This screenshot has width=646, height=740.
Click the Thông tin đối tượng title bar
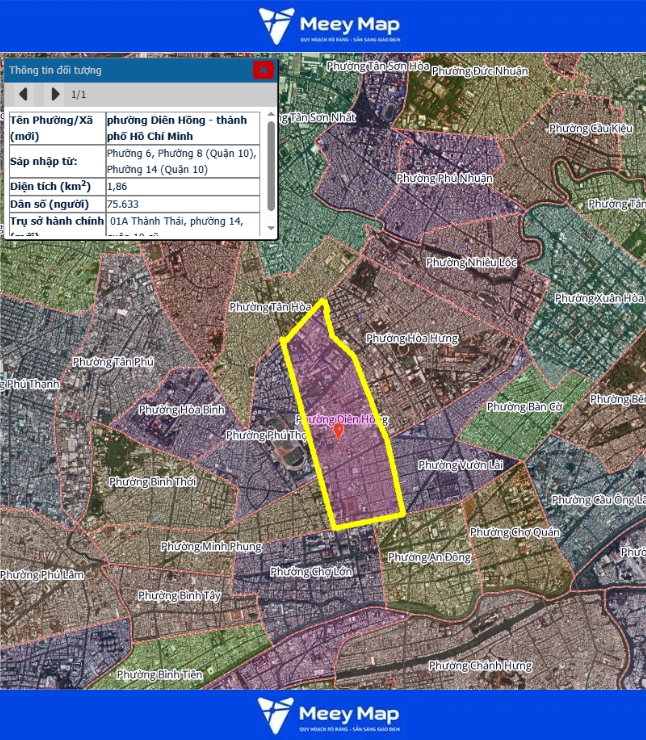coord(120,70)
